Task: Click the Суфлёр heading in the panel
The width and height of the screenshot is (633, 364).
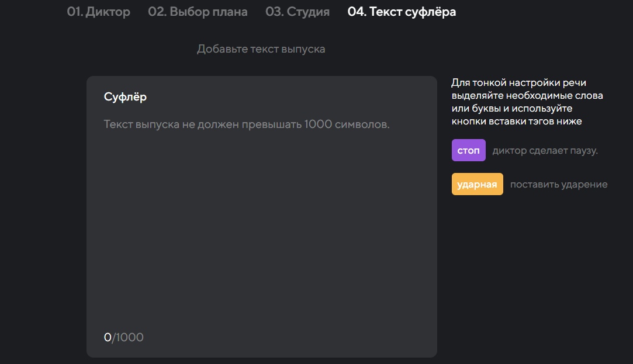Action: coord(125,97)
